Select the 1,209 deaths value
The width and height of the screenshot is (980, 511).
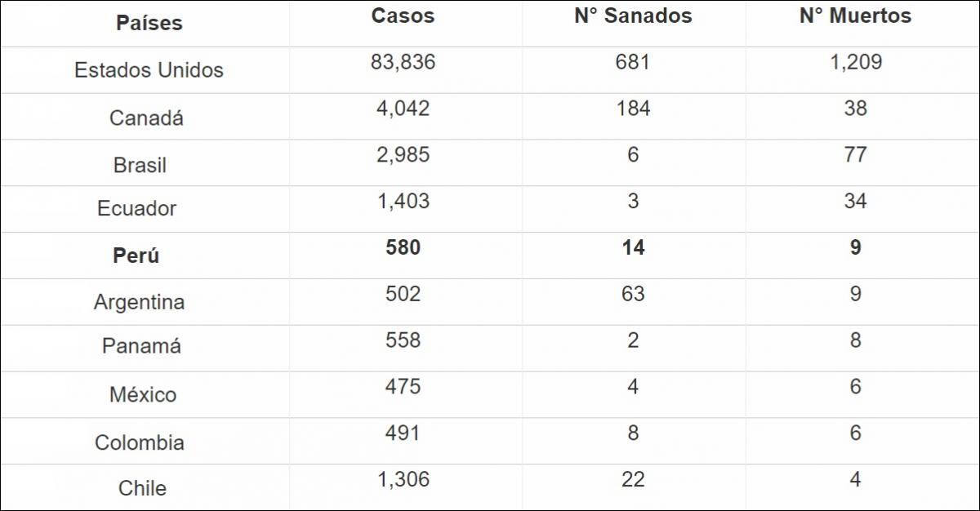(855, 62)
